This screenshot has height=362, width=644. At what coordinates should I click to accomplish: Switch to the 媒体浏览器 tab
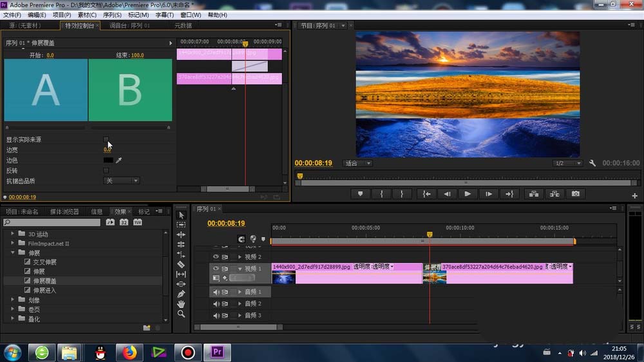coord(64,212)
